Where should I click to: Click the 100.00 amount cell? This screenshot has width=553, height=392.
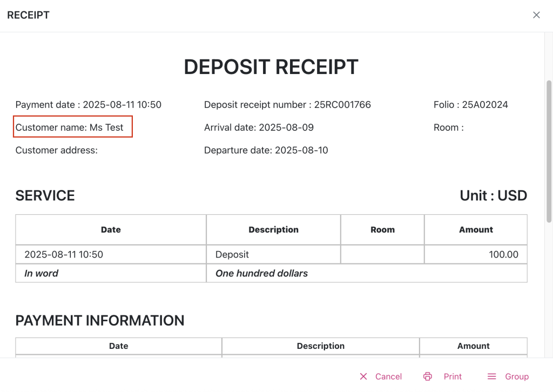503,254
